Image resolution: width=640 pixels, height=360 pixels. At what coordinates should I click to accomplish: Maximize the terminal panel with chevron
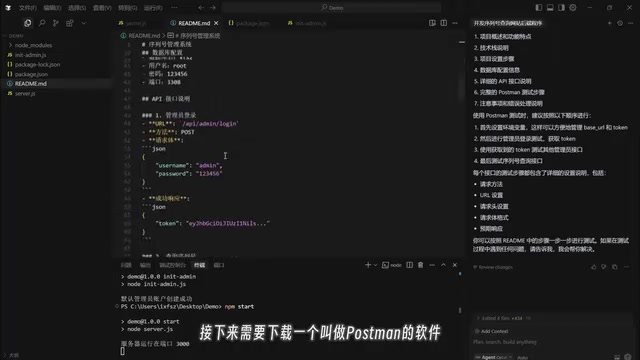(444, 265)
